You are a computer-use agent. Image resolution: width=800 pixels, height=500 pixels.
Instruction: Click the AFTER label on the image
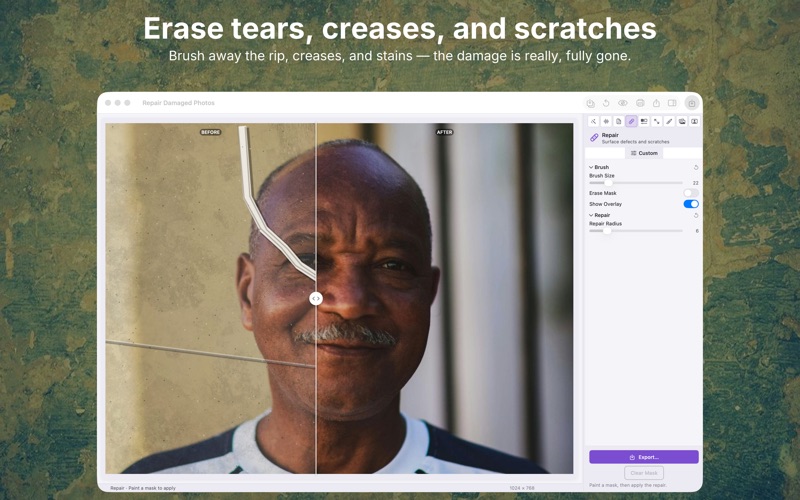(x=444, y=132)
